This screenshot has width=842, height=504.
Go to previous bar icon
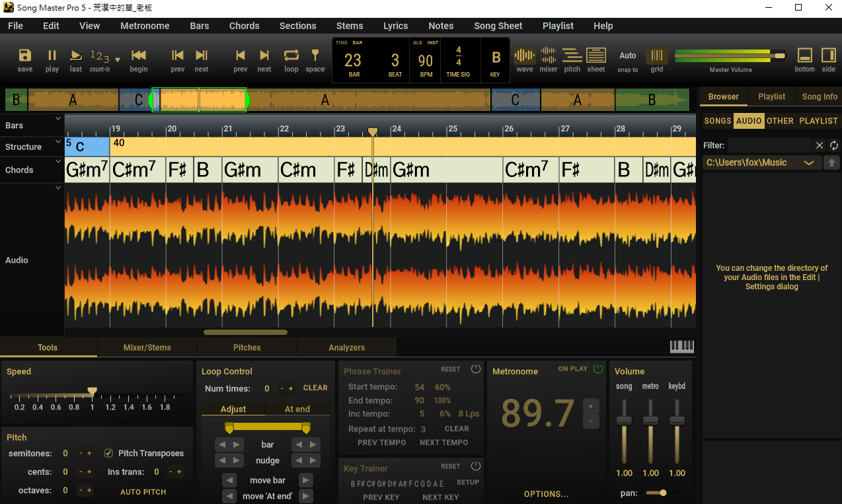click(178, 55)
